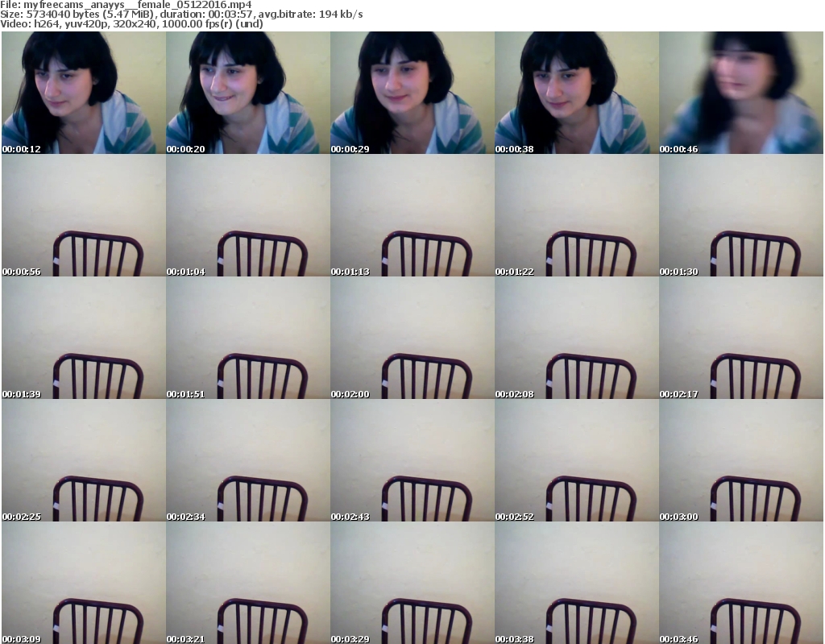825x644 pixels.
Task: Open the thumbnail at 00:02:43
Action: click(412, 460)
